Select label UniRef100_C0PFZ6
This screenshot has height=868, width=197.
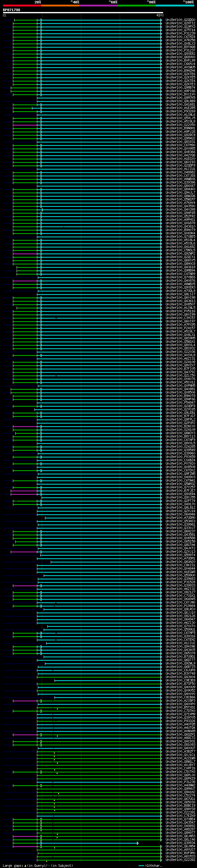(180, 768)
